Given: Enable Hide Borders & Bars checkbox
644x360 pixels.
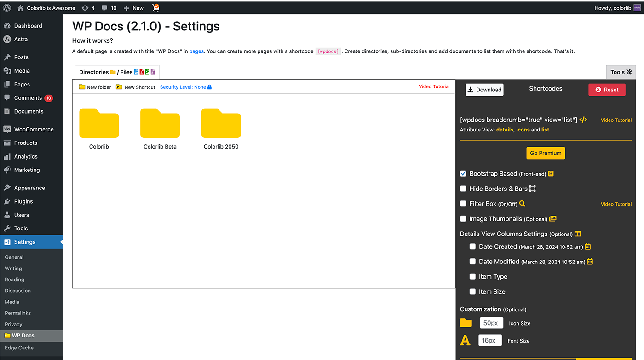Looking at the screenshot, I should pyautogui.click(x=463, y=189).
